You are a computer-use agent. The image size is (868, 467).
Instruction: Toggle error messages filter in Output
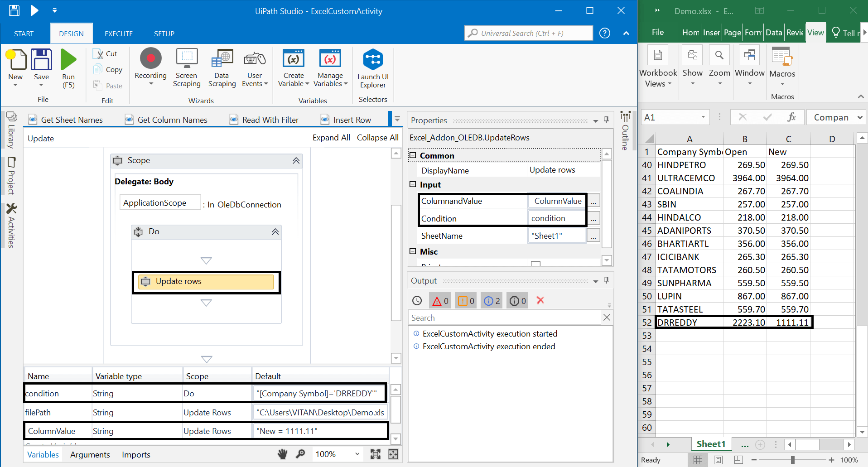[440, 301]
